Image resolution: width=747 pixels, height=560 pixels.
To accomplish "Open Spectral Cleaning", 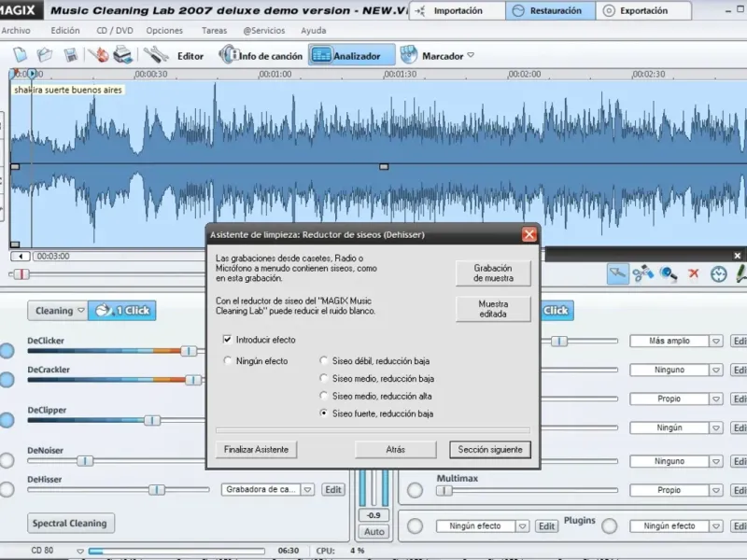I will (x=71, y=524).
